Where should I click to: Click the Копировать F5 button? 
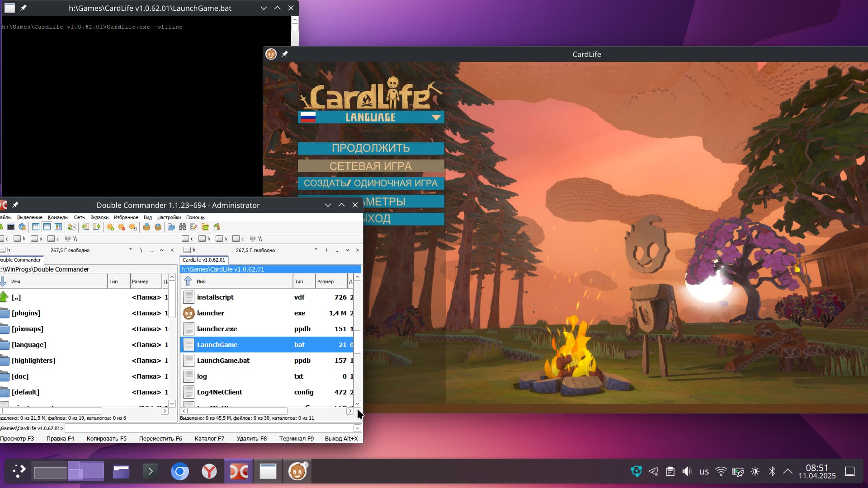click(107, 438)
